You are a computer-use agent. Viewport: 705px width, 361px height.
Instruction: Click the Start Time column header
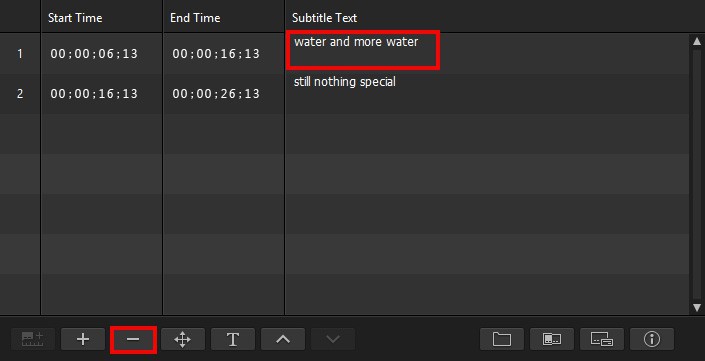(x=75, y=18)
